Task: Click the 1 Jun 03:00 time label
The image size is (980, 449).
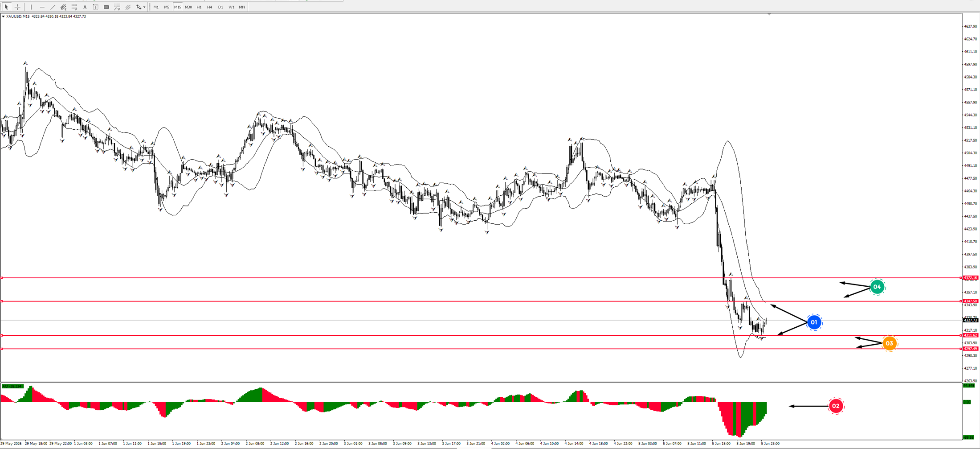Action: click(83, 444)
